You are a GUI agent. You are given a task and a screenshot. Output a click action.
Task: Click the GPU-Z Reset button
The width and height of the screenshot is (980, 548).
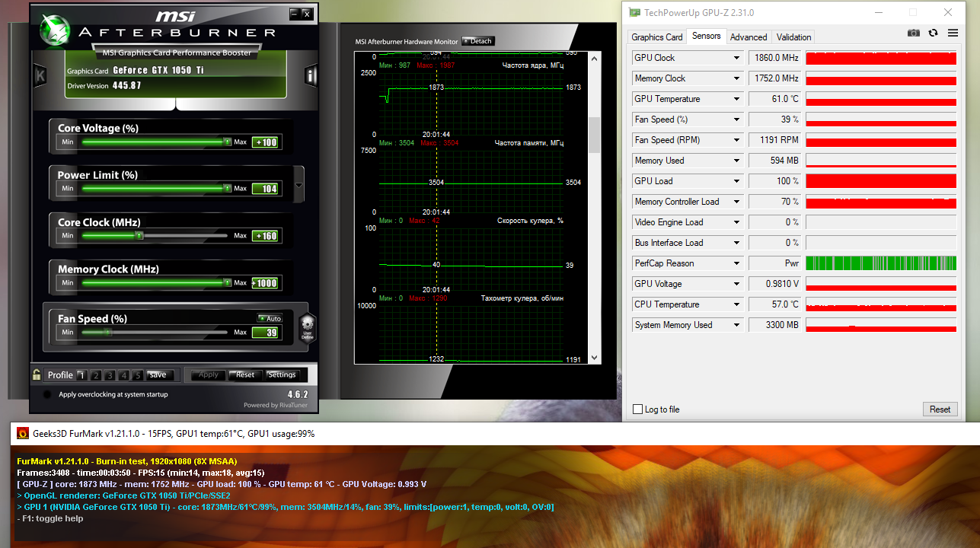pos(940,409)
